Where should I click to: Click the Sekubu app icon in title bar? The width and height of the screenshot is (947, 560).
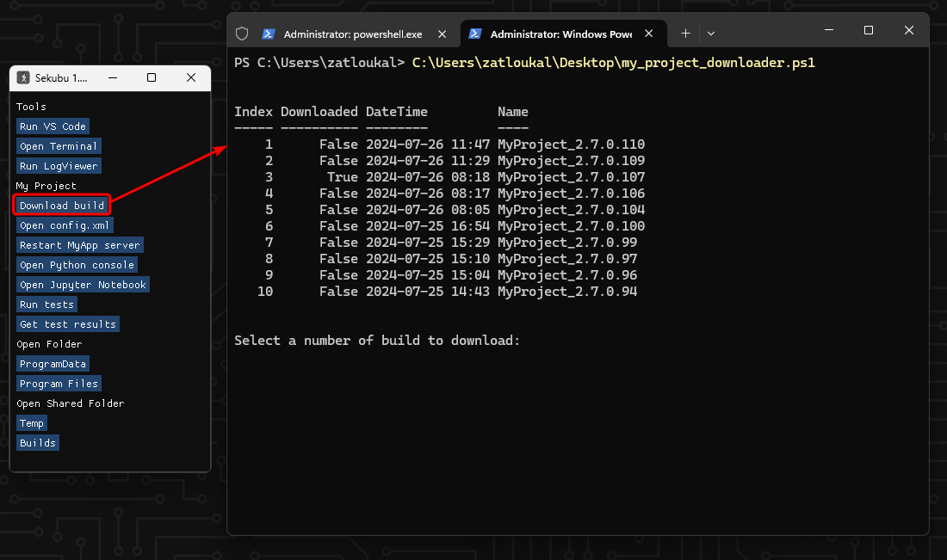click(x=23, y=77)
